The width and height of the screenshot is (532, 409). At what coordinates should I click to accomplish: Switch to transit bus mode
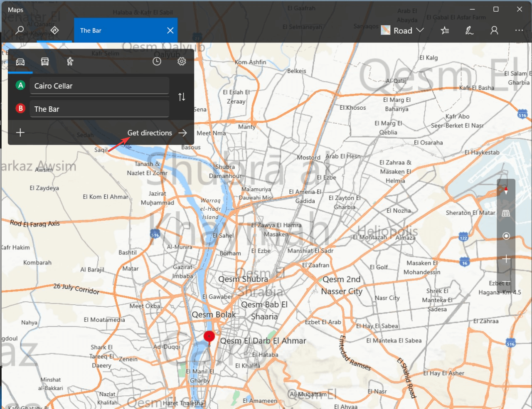pyautogui.click(x=45, y=62)
